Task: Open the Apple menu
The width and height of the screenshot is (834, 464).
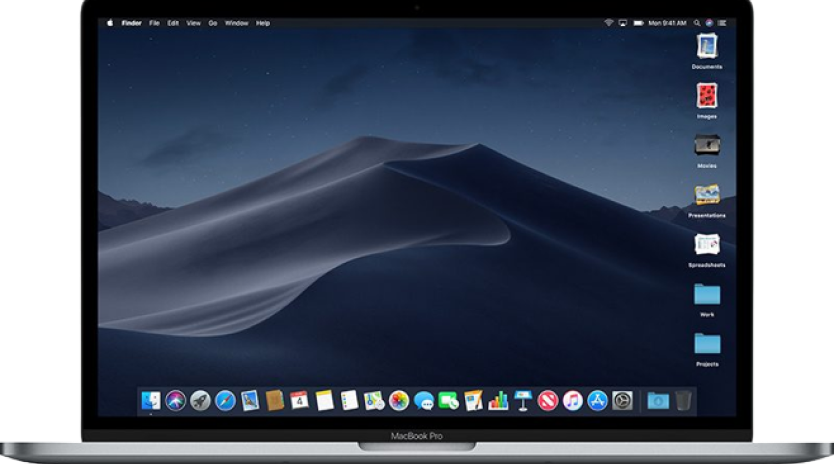Action: pyautogui.click(x=110, y=23)
